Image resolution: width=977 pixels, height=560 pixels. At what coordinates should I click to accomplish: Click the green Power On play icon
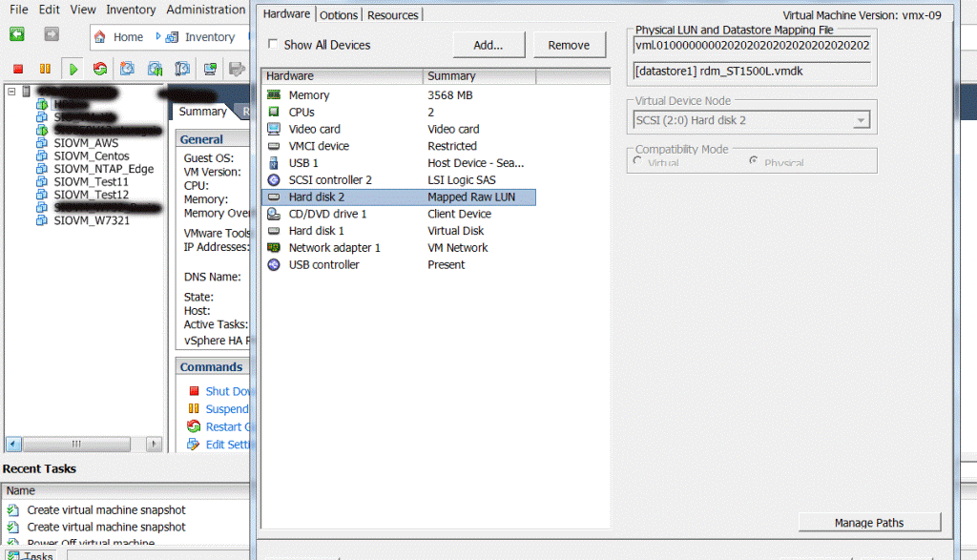73,69
